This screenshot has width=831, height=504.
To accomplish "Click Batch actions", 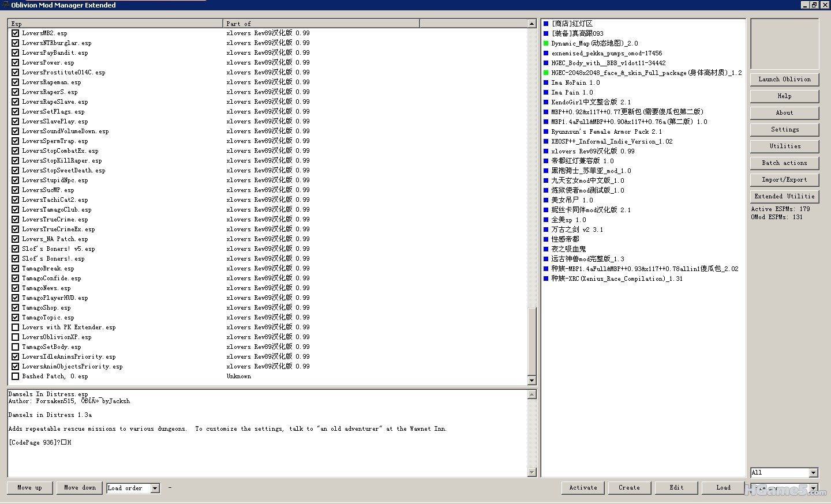I will pyautogui.click(x=784, y=163).
